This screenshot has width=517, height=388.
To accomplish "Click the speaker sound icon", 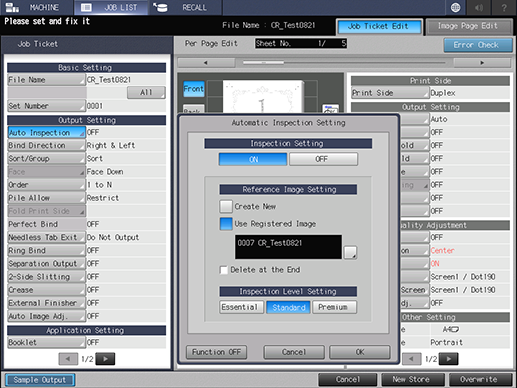I will click(479, 7).
